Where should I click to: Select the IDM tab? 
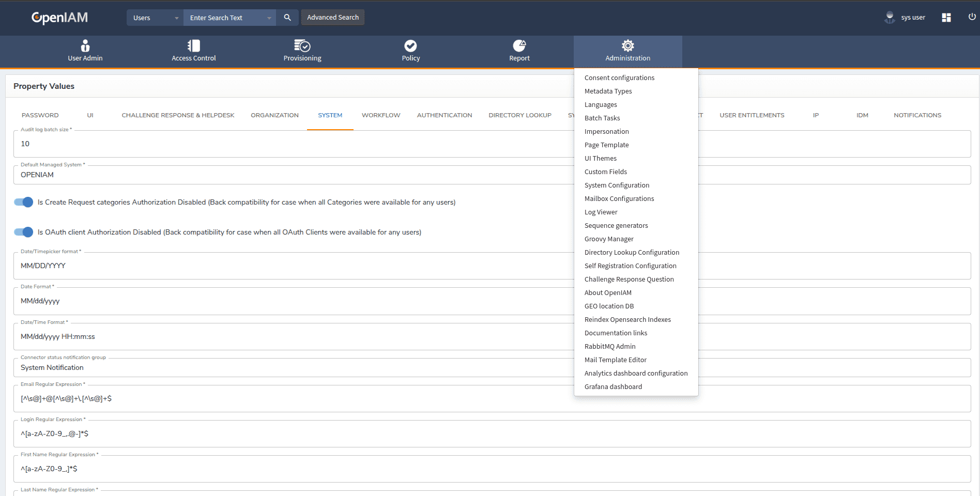pyautogui.click(x=863, y=115)
